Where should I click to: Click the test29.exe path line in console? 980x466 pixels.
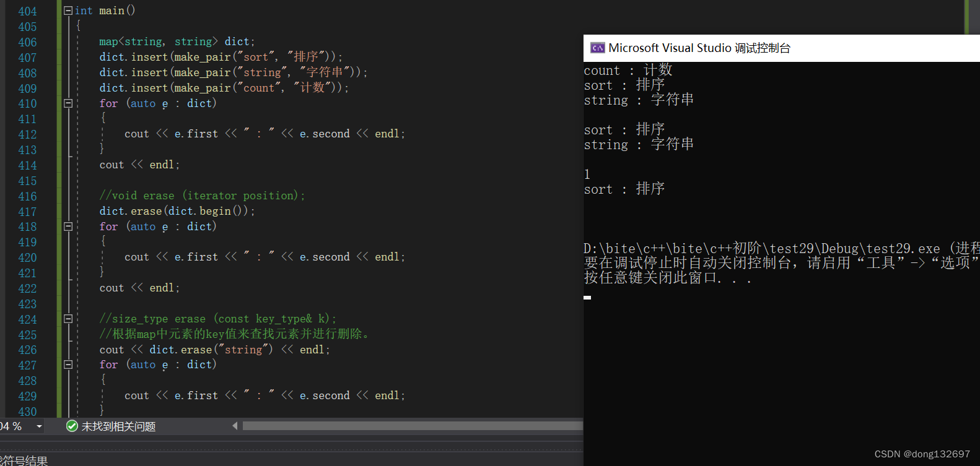tap(782, 248)
